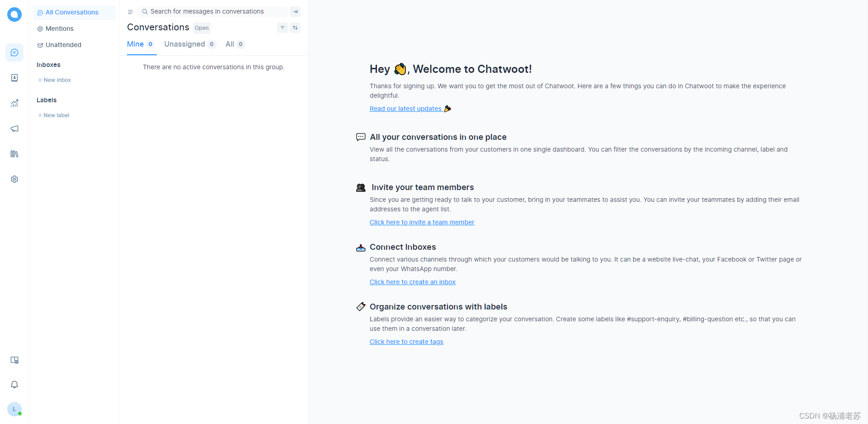
Task: Click the tag icon beside Organize conversations
Action: pyautogui.click(x=361, y=307)
